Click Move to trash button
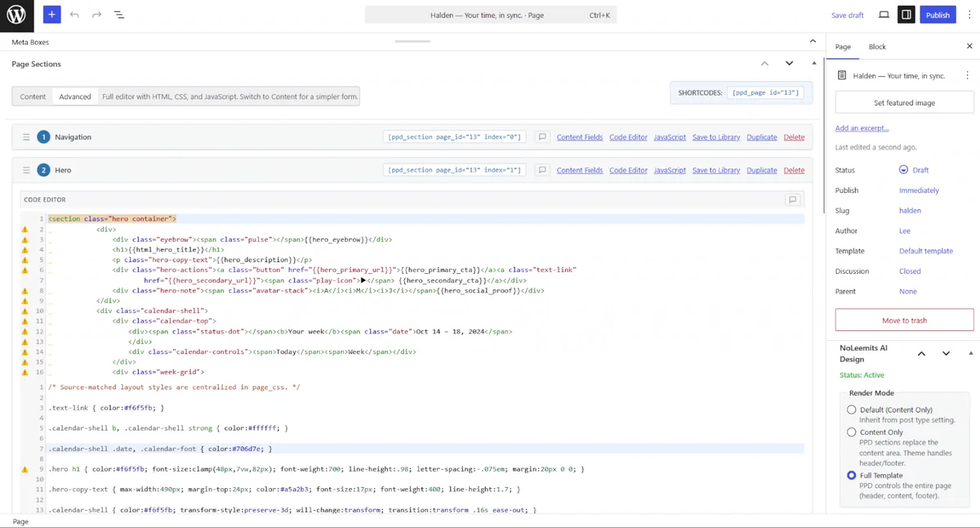Image resolution: width=980 pixels, height=528 pixels. (x=904, y=320)
